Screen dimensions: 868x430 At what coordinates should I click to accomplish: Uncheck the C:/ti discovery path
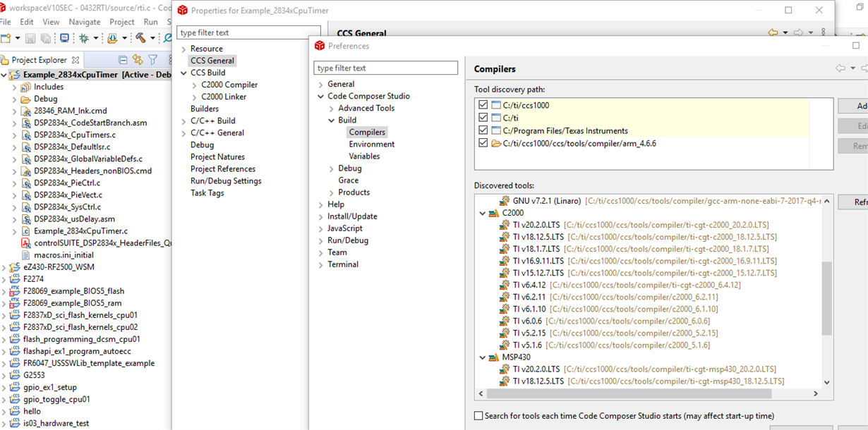483,118
